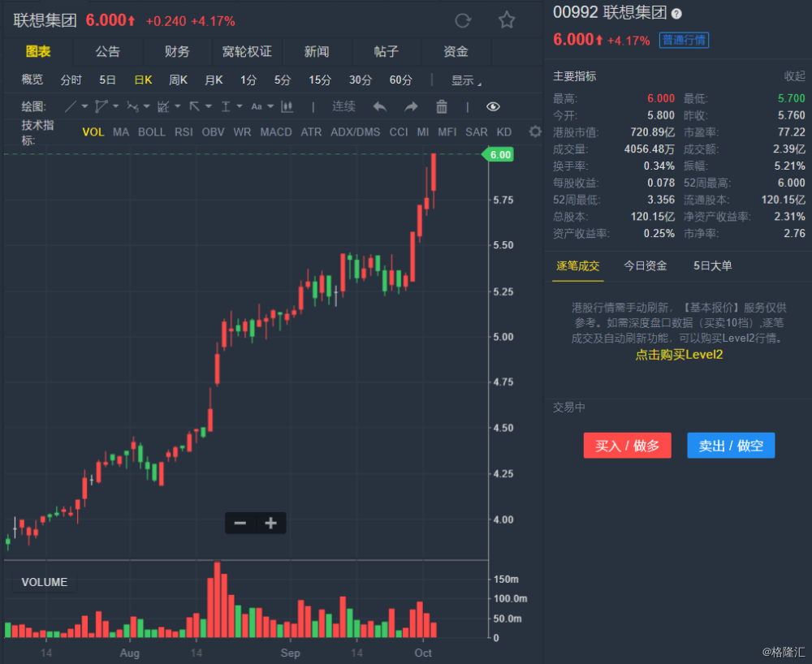Expand the trend channel tool dropdown arrow
Screen dimensions: 812x664
pos(178,106)
